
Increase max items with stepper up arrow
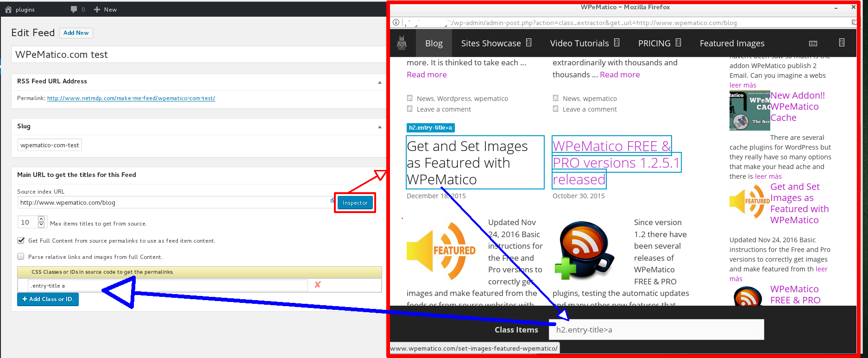coord(41,219)
